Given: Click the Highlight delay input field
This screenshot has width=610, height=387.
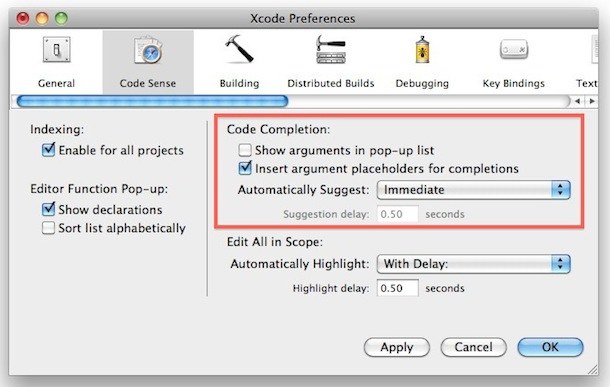Looking at the screenshot, I should pyautogui.click(x=398, y=288).
